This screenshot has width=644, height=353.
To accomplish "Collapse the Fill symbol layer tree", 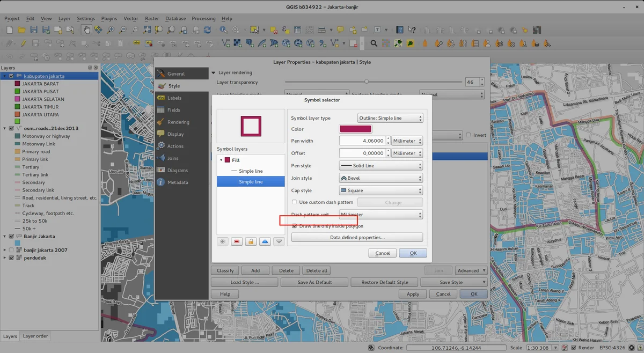I will pyautogui.click(x=221, y=160).
